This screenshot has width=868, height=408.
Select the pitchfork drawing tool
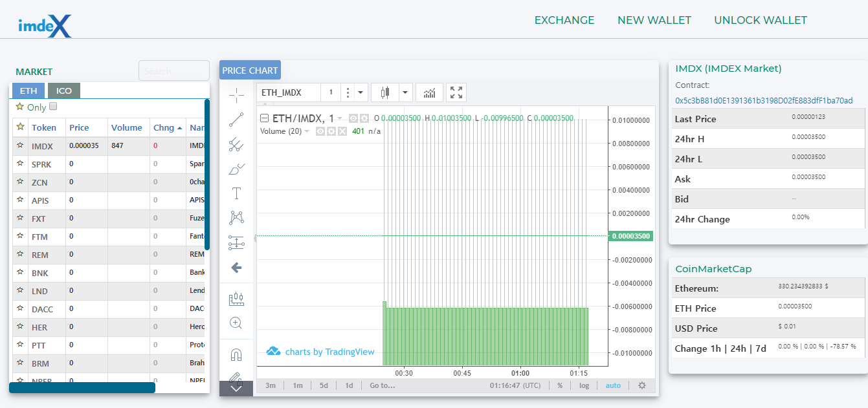236,144
